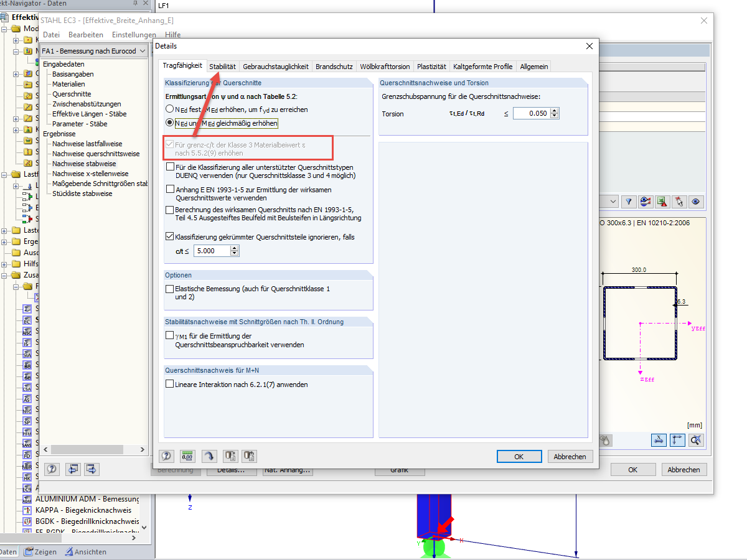
Task: Expand the Erge folder in Projekt-Navigator
Action: 5,241
